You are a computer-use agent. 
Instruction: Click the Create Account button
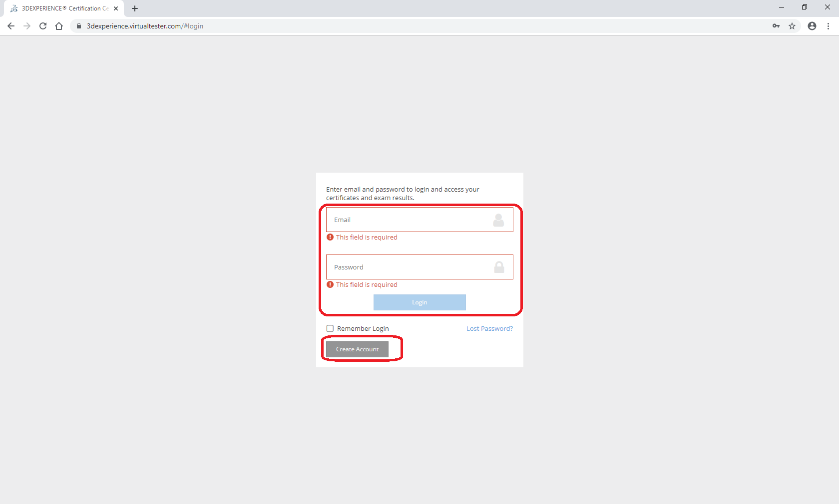pos(357,349)
